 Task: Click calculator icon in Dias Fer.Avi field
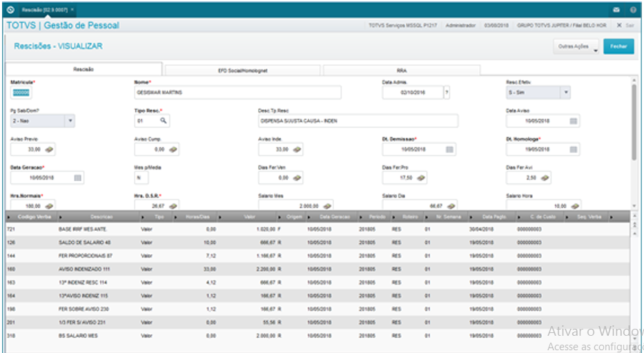click(x=545, y=178)
